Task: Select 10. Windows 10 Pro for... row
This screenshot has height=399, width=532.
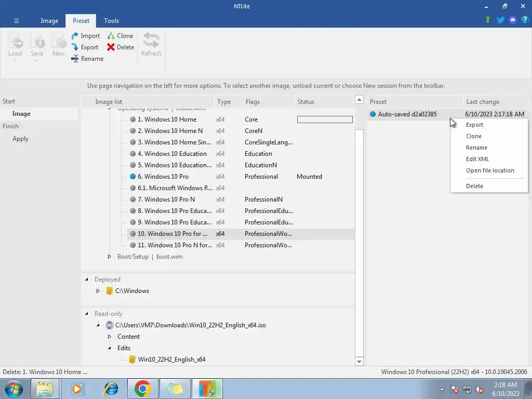Action: [x=241, y=234]
